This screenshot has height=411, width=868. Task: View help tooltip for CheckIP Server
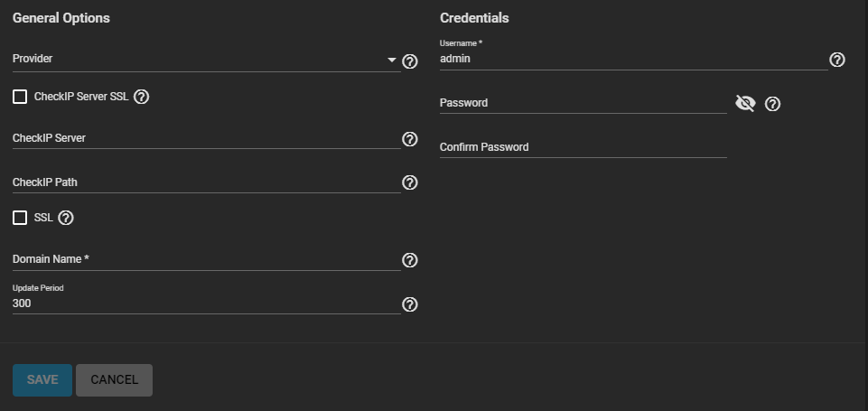(x=410, y=139)
